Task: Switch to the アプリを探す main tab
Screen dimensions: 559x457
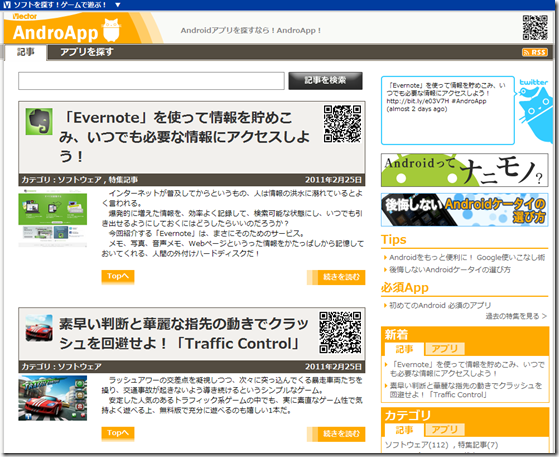Action: pos(87,52)
